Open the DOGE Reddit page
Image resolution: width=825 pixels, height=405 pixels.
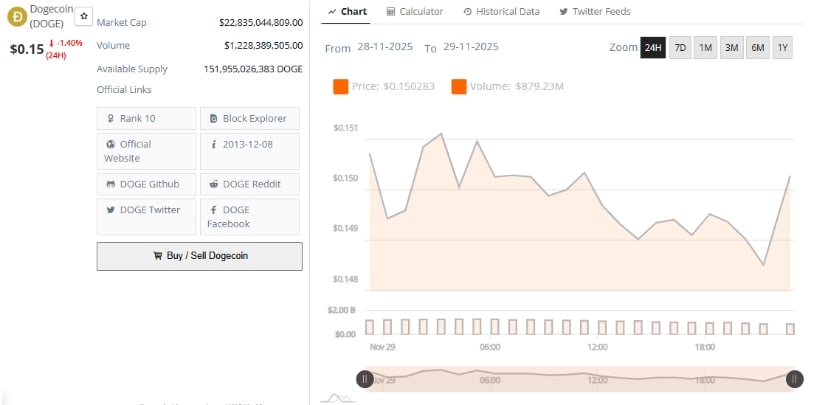[x=249, y=184]
